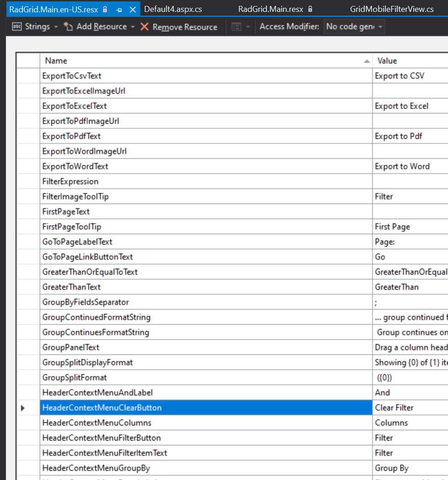
Task: Select the HeaderContextMenuGroupBy name cell
Action: click(x=206, y=468)
